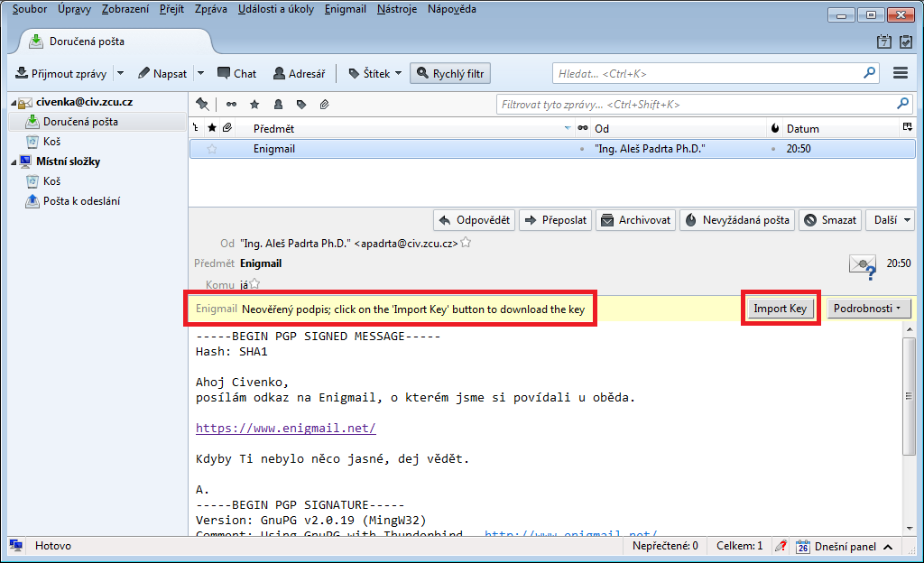The width and height of the screenshot is (924, 563).
Task: Focus the Hledat global search field
Action: pos(716,74)
